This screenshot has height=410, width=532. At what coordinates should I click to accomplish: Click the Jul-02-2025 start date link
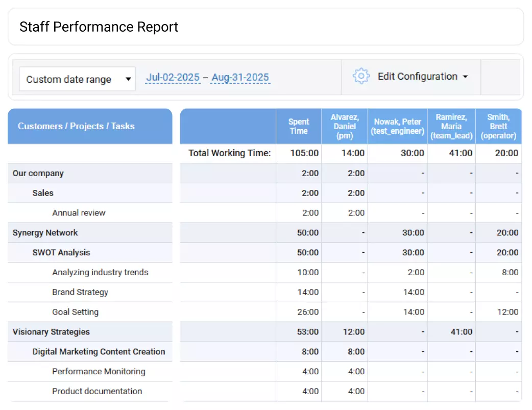pyautogui.click(x=173, y=78)
